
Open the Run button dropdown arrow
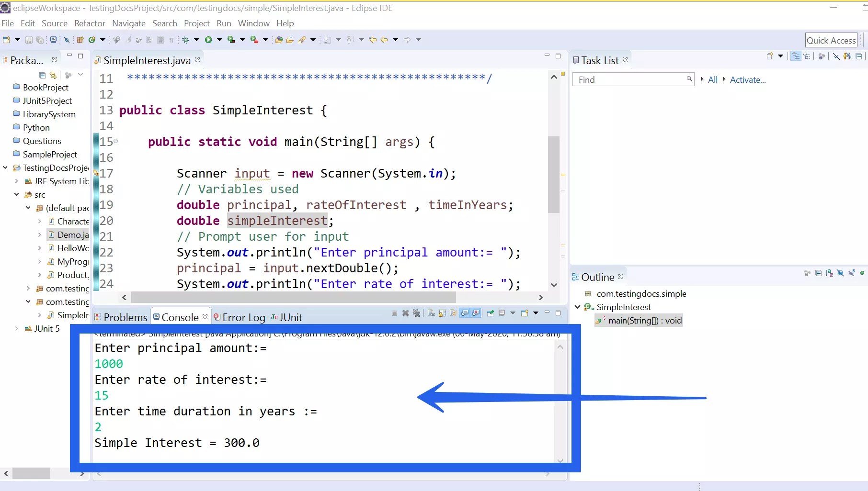[219, 40]
